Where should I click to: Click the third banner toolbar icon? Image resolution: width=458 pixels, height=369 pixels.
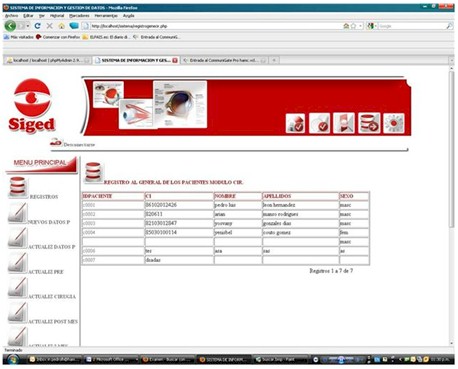344,123
